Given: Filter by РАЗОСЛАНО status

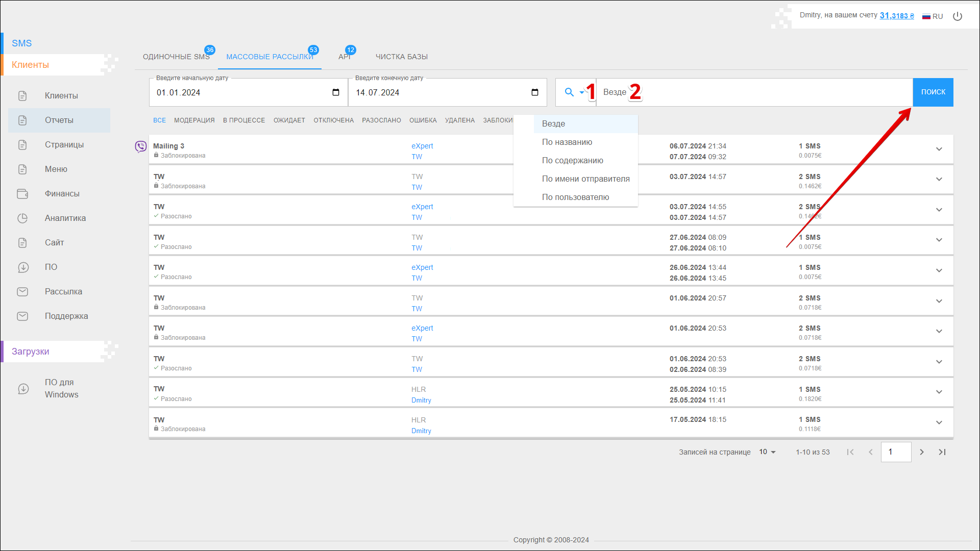Looking at the screenshot, I should pos(381,120).
